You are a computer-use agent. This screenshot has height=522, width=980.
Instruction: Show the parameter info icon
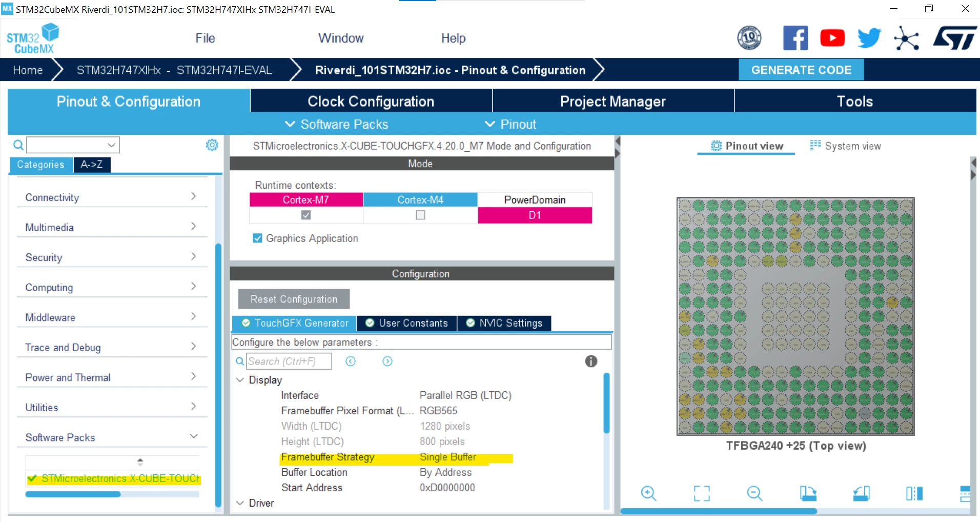[x=591, y=362]
